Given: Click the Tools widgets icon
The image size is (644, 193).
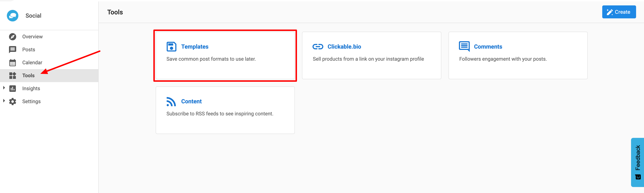Looking at the screenshot, I should point(12,75).
